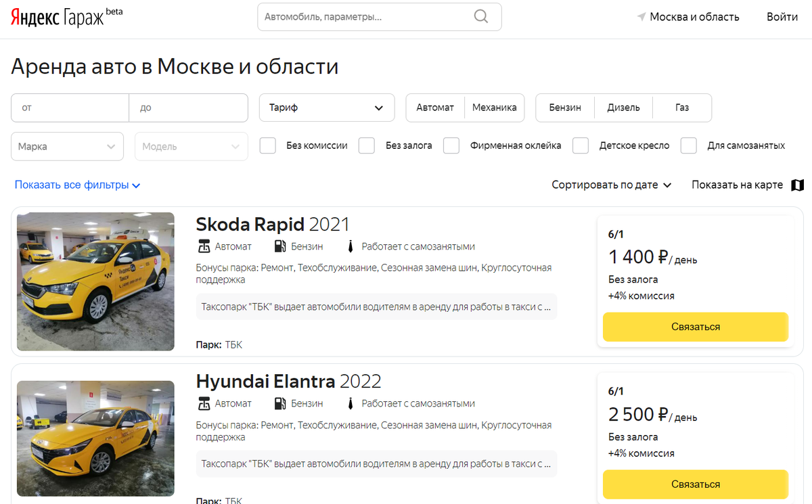The image size is (812, 504).
Task: Select the Механика transmission filter
Action: 495,108
